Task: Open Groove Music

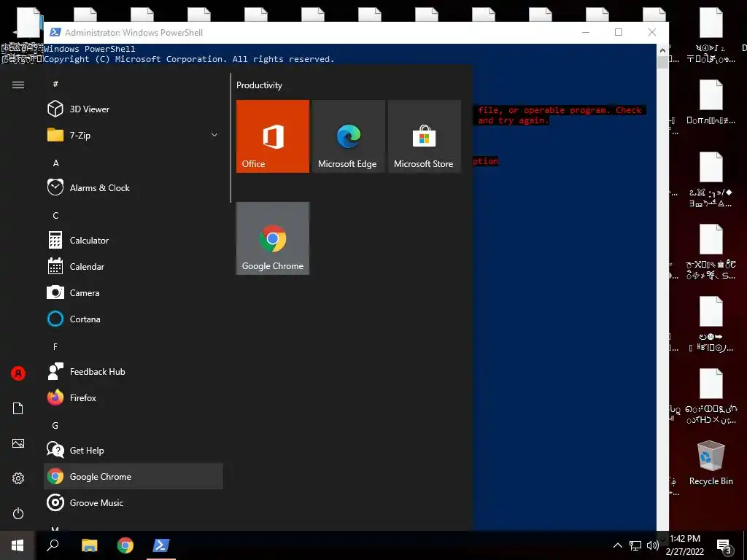Action: tap(133, 502)
